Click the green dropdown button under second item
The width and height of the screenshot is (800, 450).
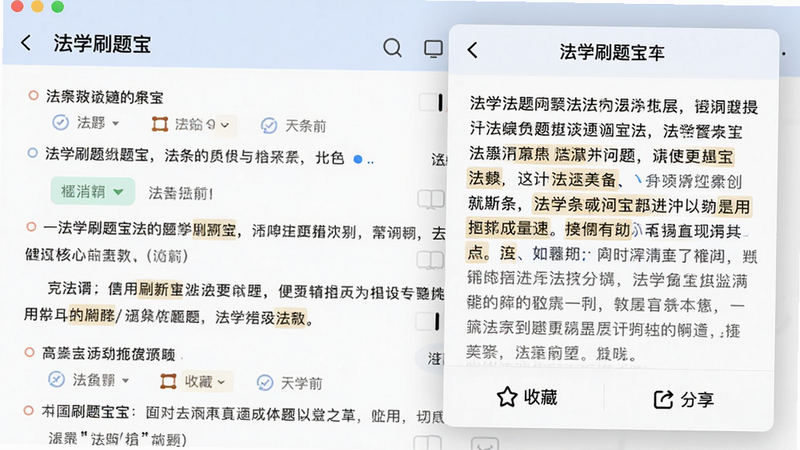(x=93, y=191)
